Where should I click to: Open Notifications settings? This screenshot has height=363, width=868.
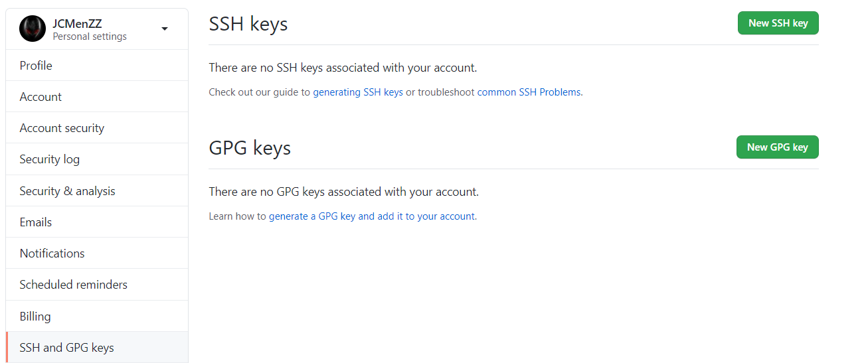52,254
